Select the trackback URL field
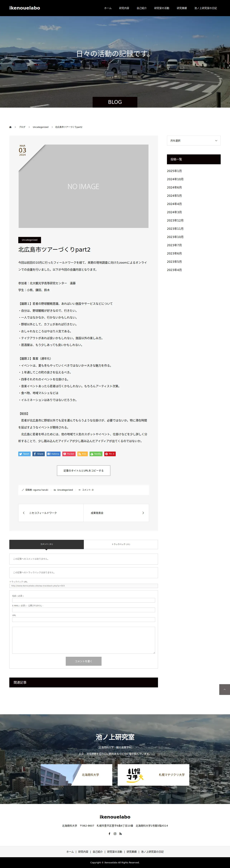Image resolution: width=230 pixels, height=868 pixels. tap(83, 586)
